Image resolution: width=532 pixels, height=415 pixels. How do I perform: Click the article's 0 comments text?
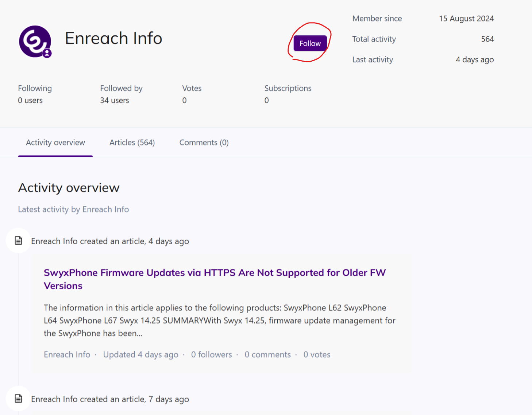267,354
